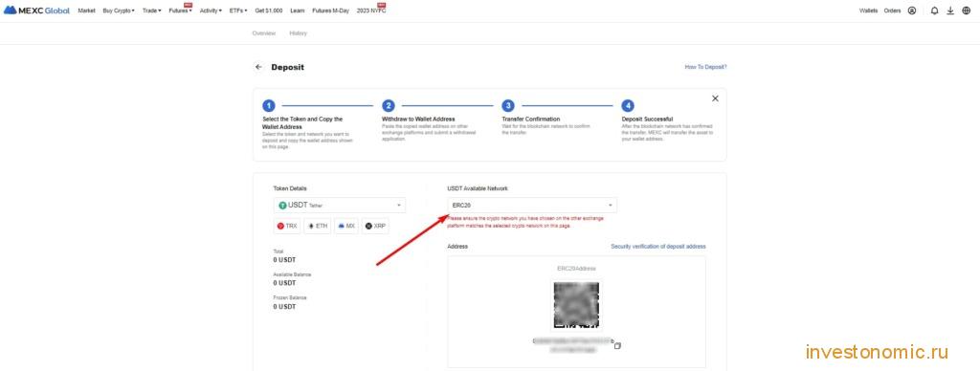Image resolution: width=980 pixels, height=371 pixels.
Task: Select the XRP quick token
Action: (x=375, y=226)
